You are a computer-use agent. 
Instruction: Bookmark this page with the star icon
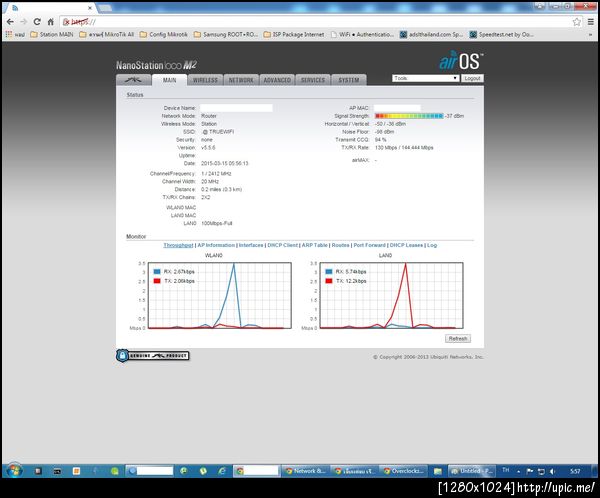577,22
